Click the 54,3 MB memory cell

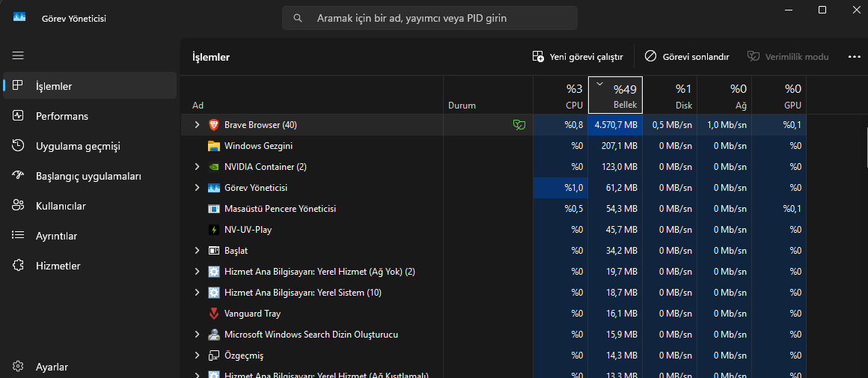pos(615,209)
